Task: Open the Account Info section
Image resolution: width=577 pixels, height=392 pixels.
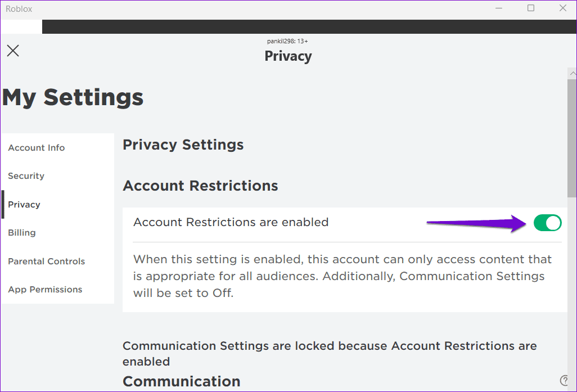Action: (37, 148)
